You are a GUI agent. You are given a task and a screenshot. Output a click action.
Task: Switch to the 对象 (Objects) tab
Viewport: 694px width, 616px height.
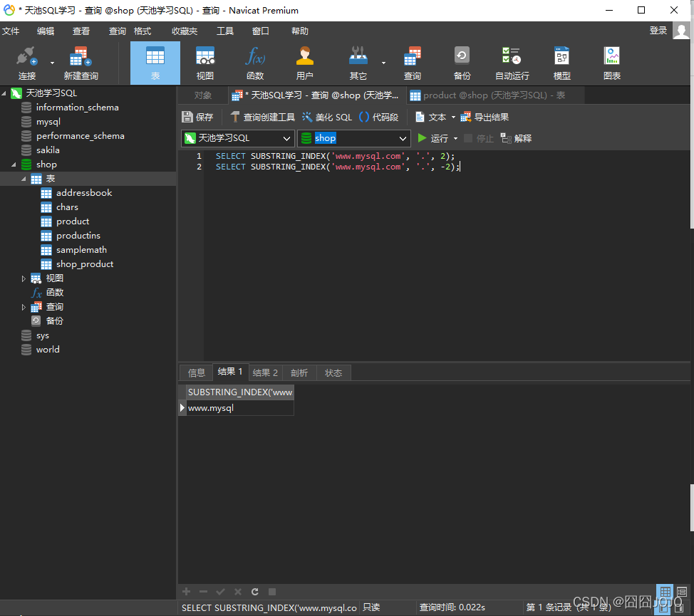tap(202, 95)
